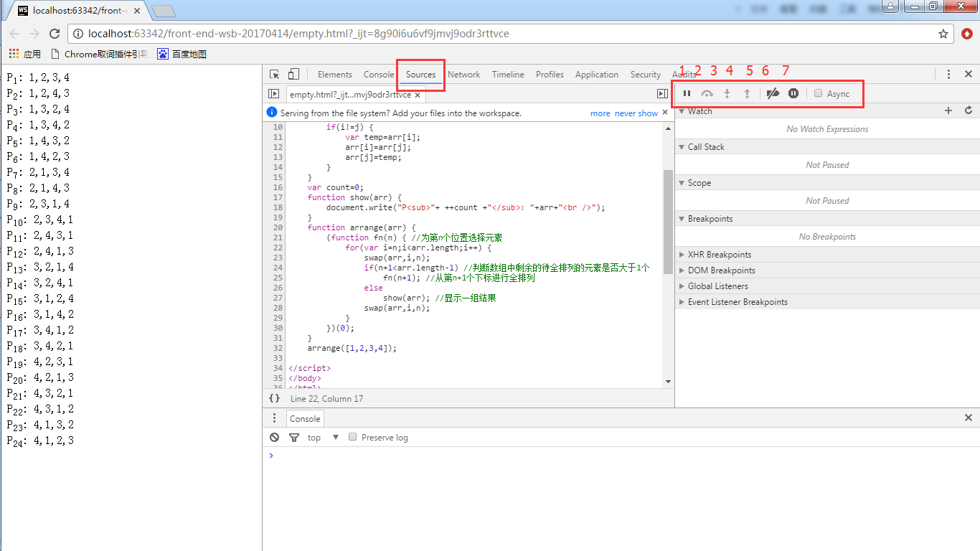Bookmark this page with the star icon
This screenshot has height=551, width=980.
point(943,34)
